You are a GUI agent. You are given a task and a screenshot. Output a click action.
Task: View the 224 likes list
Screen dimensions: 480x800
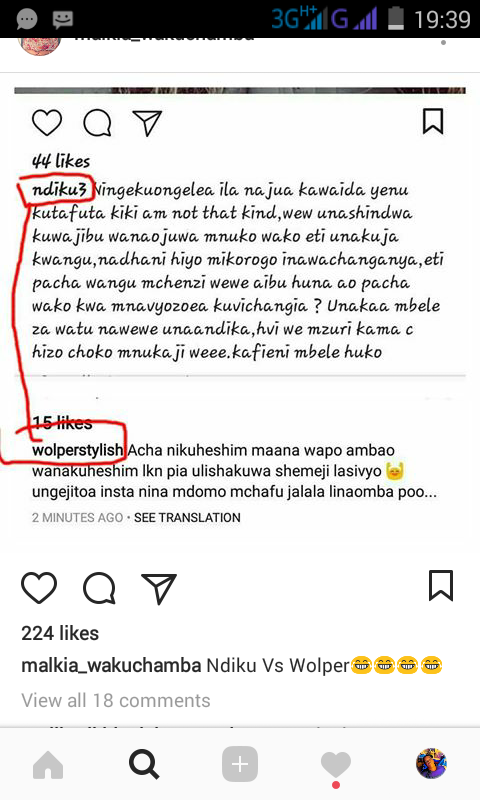(x=60, y=633)
